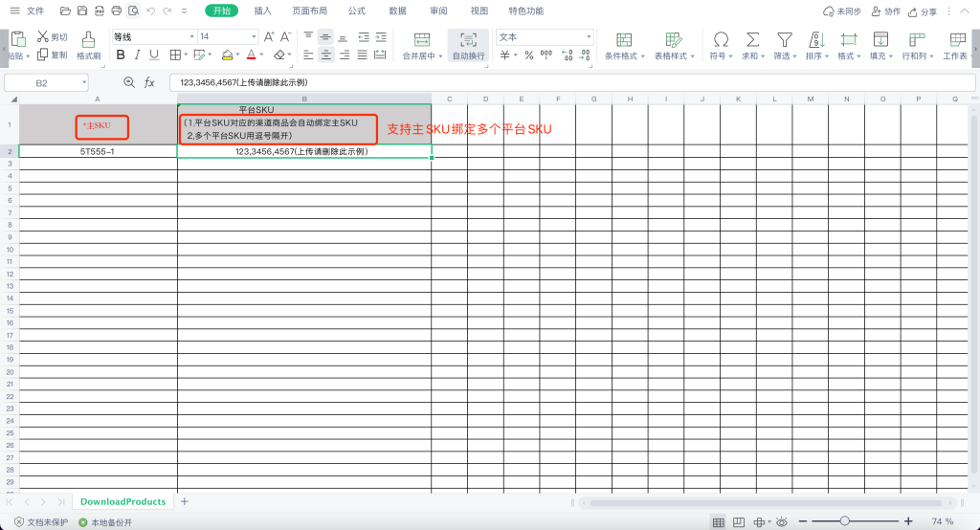This screenshot has width=980, height=530.
Task: Click the fx insert function icon
Action: (x=149, y=83)
